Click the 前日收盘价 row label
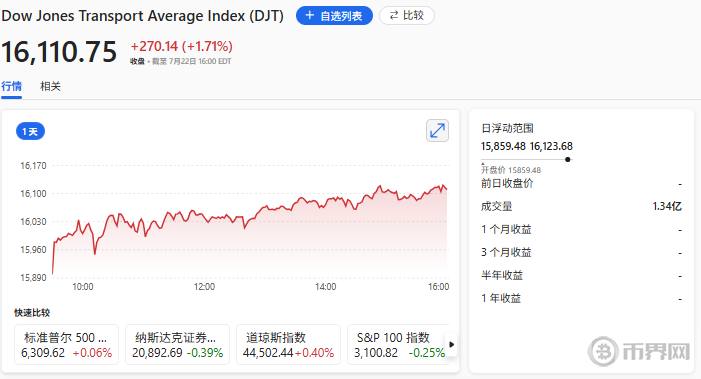Screen dimensions: 701x379 pyautogui.click(x=507, y=183)
